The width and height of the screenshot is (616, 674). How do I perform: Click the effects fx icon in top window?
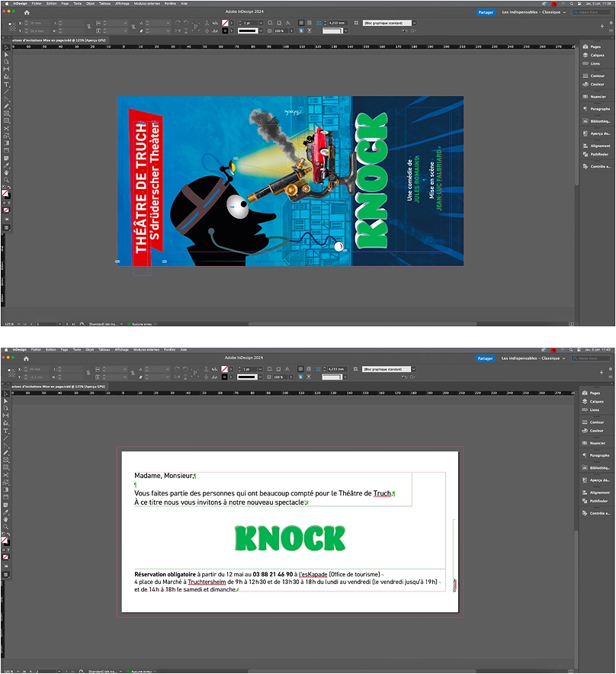click(x=288, y=23)
